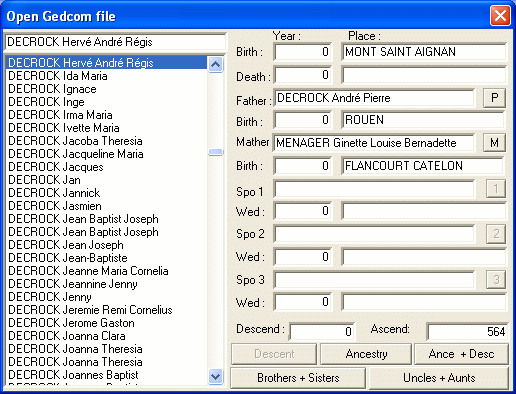The height and width of the screenshot is (394, 516).
Task: Click the scroll down arrow in name list
Action: [215, 377]
